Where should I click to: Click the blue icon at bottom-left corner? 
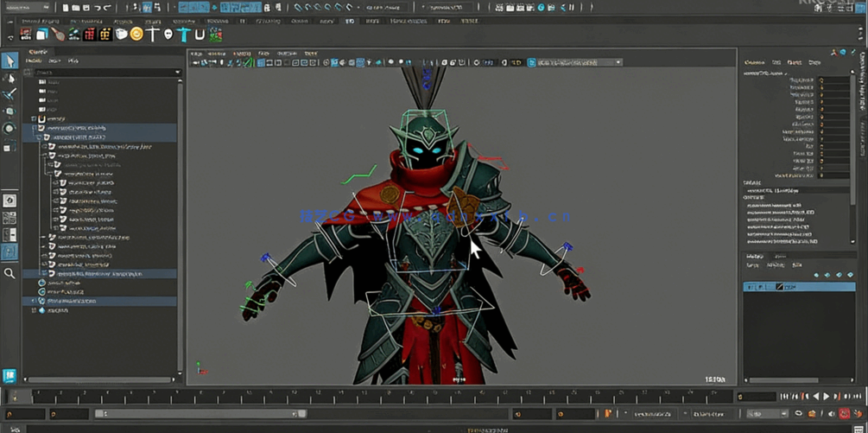click(10, 375)
